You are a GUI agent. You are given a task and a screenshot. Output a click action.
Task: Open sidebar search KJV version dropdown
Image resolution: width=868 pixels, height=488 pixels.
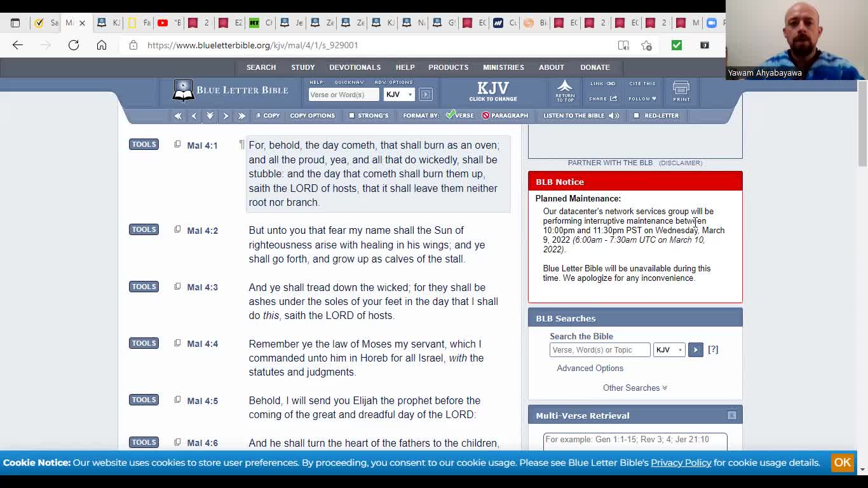pyautogui.click(x=669, y=349)
